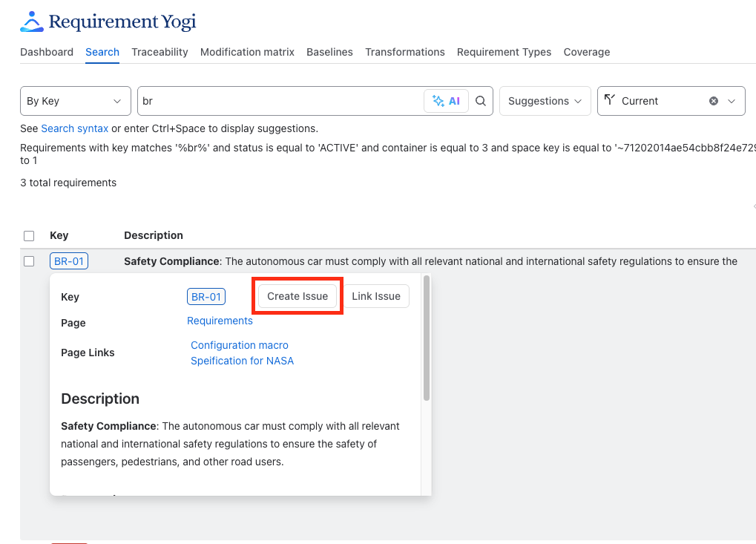Click the Safety Compliance description in table row
Screen dimensions: 756x544
click(x=430, y=261)
